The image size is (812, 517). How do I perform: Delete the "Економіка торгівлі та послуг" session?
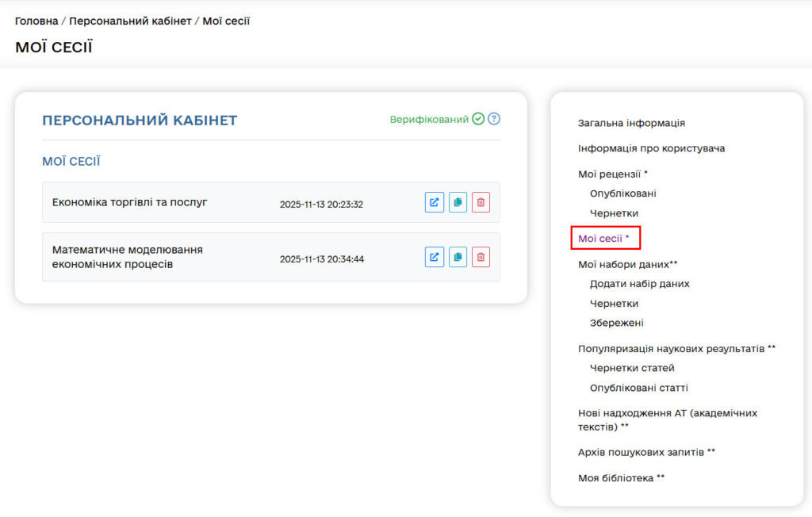coord(481,202)
